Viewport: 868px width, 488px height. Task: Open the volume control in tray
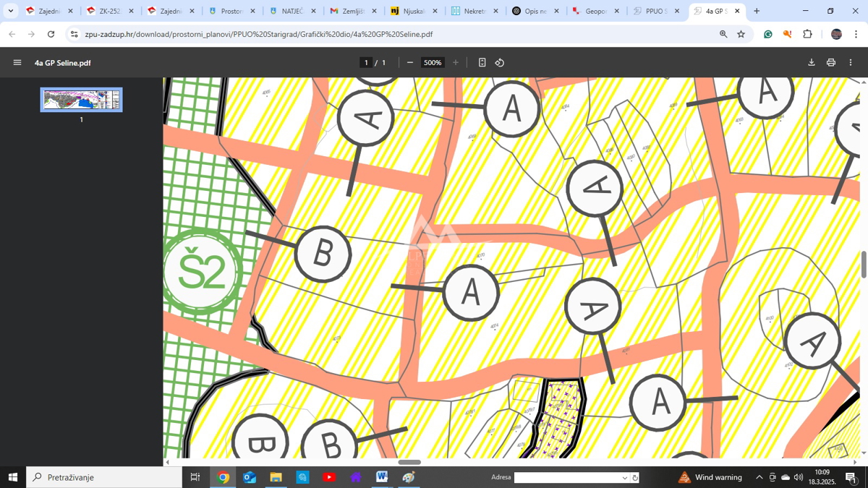point(799,477)
